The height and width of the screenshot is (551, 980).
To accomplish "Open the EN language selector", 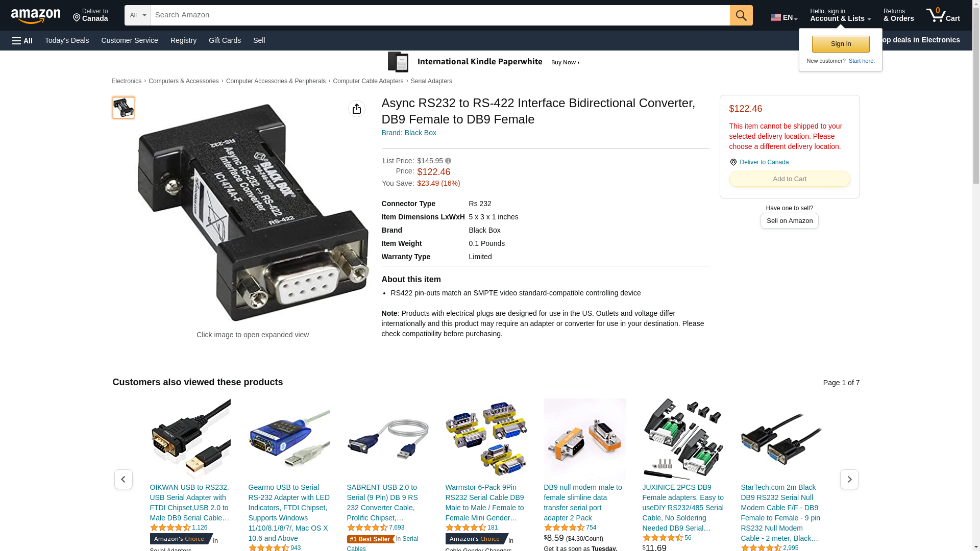I will pyautogui.click(x=784, y=17).
